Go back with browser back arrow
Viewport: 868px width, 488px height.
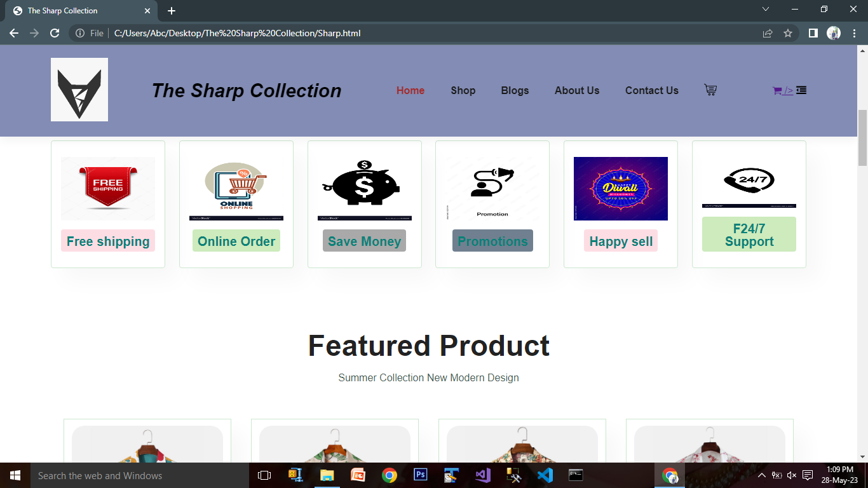[x=14, y=33]
